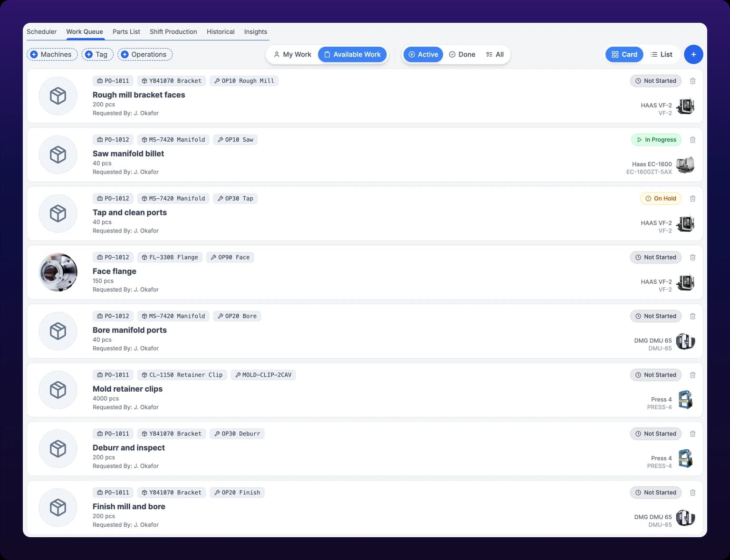Open the Finish mill and bore title
Image resolution: width=730 pixels, height=560 pixels.
coord(129,507)
